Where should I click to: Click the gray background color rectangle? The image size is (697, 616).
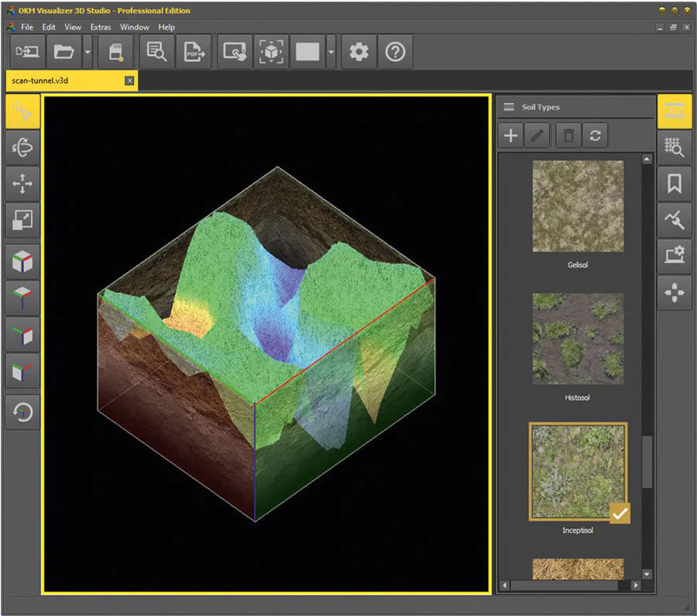[307, 52]
